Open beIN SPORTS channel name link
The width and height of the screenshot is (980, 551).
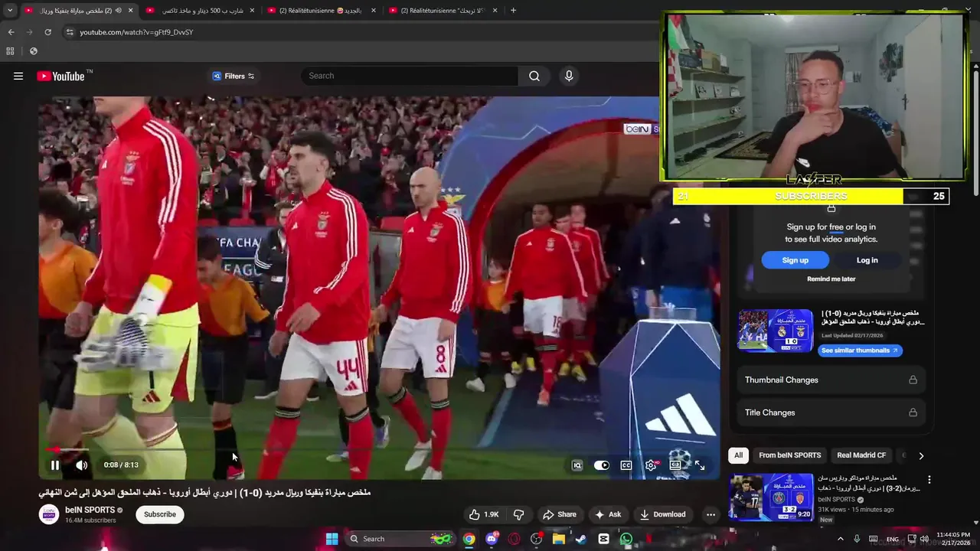pos(90,510)
